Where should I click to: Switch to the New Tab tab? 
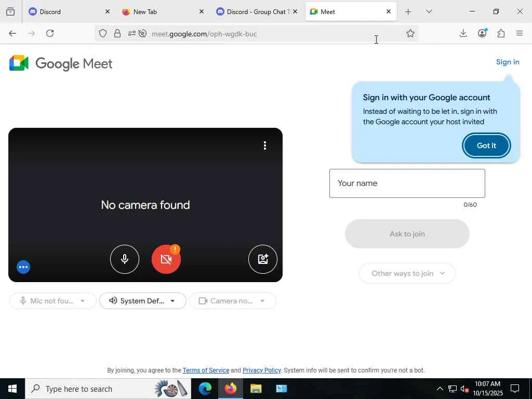[163, 11]
